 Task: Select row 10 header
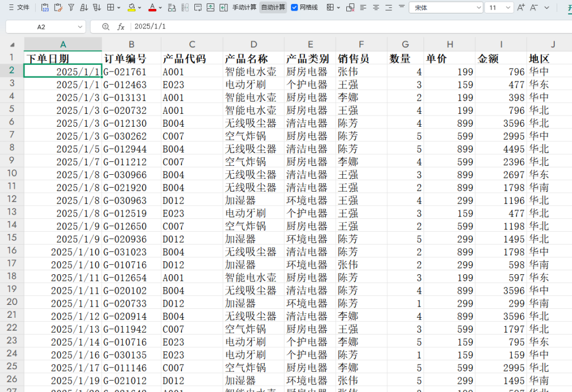(12, 174)
